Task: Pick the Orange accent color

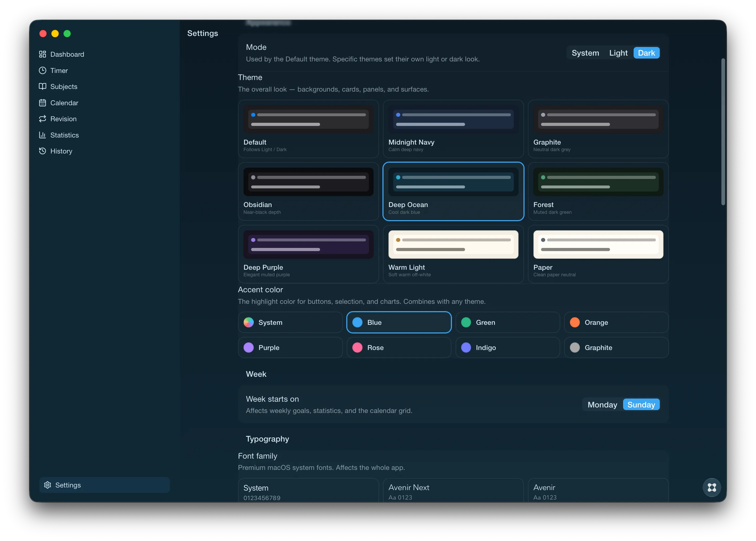Action: point(616,322)
